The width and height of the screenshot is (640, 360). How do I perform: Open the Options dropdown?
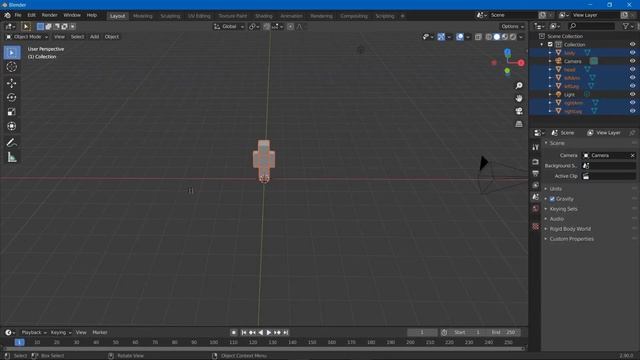[x=513, y=27]
